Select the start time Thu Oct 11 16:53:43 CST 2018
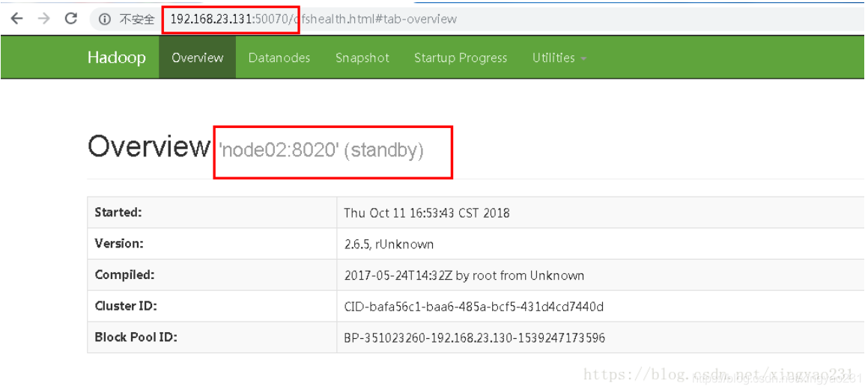Screen dimensions: 868x392 point(427,213)
